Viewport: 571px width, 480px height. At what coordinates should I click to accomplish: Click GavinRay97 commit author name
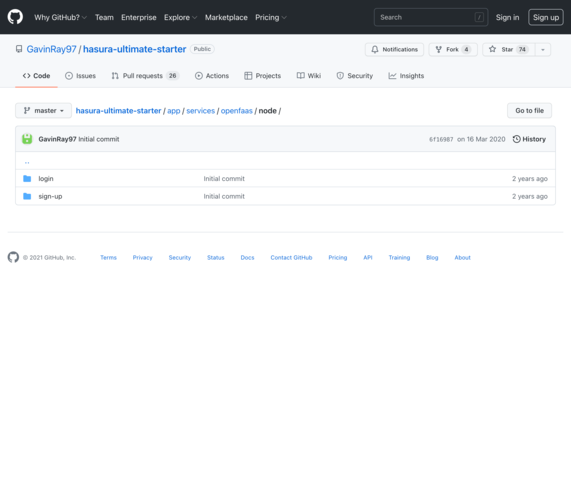(x=58, y=139)
